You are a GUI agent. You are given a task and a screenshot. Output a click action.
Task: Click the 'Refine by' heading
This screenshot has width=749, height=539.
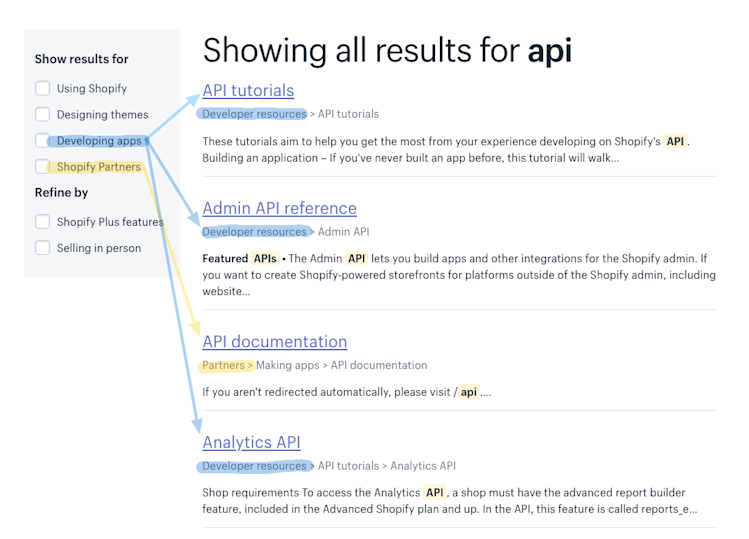[62, 193]
